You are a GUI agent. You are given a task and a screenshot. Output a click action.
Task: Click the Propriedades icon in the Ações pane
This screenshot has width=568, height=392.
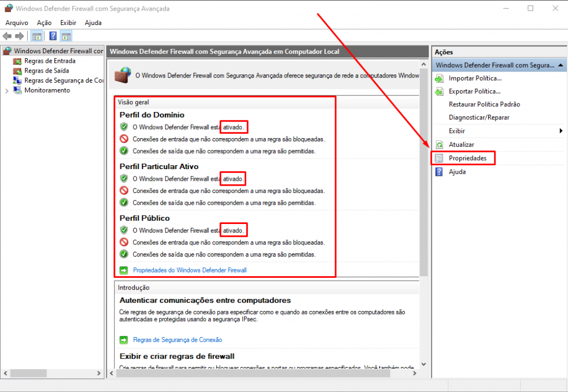[439, 158]
